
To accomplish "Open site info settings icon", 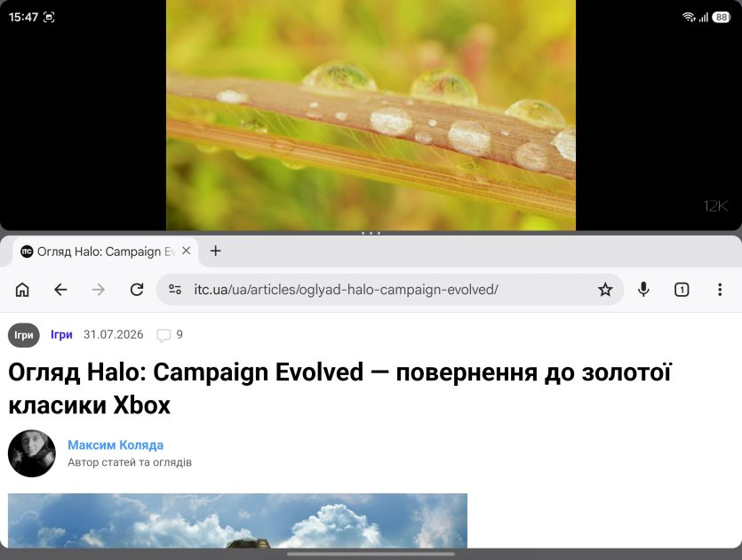I will click(175, 290).
